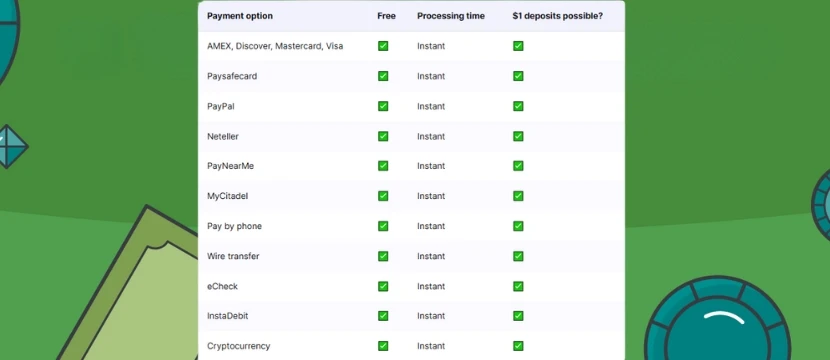Viewport: 830px width, 360px height.
Task: Select the Cryptocurrency payment option
Action: pos(239,346)
